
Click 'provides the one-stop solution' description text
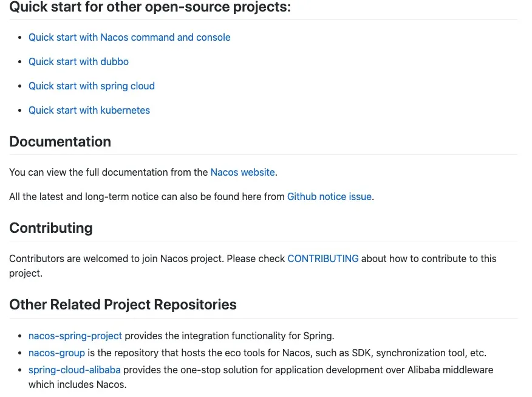[x=308, y=370]
